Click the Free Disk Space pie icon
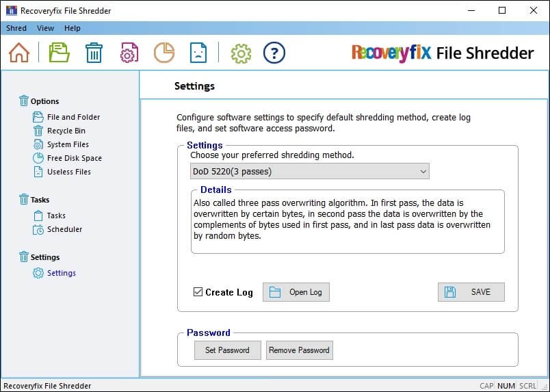The height and width of the screenshot is (392, 550). pos(163,53)
